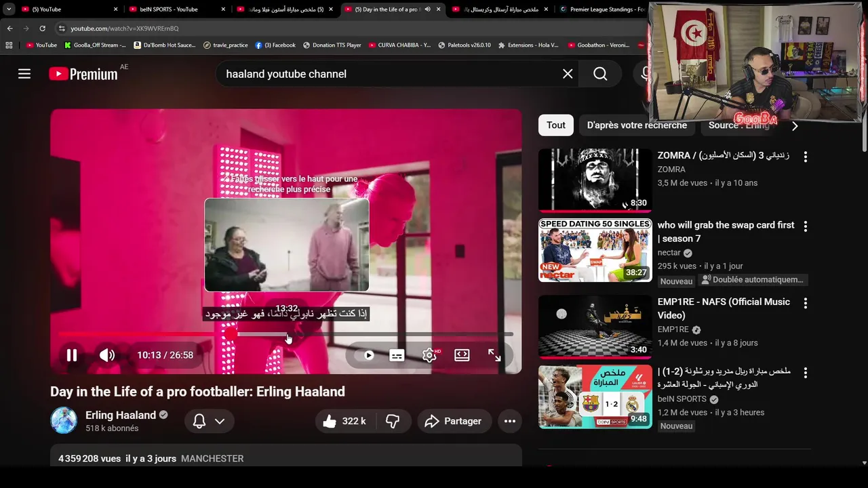Screen dimensions: 868x488
Task: Toggle subtitles captions button
Action: click(397, 355)
